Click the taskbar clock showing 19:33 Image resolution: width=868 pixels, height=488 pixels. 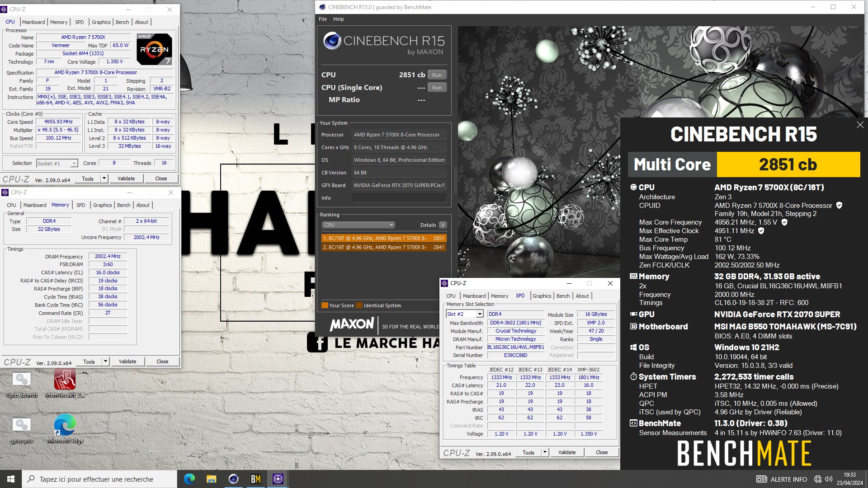(849, 479)
